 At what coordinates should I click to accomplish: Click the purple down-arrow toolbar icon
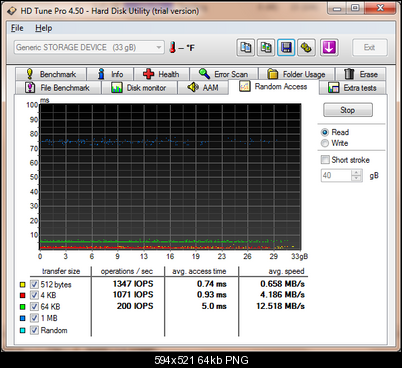pos(329,48)
